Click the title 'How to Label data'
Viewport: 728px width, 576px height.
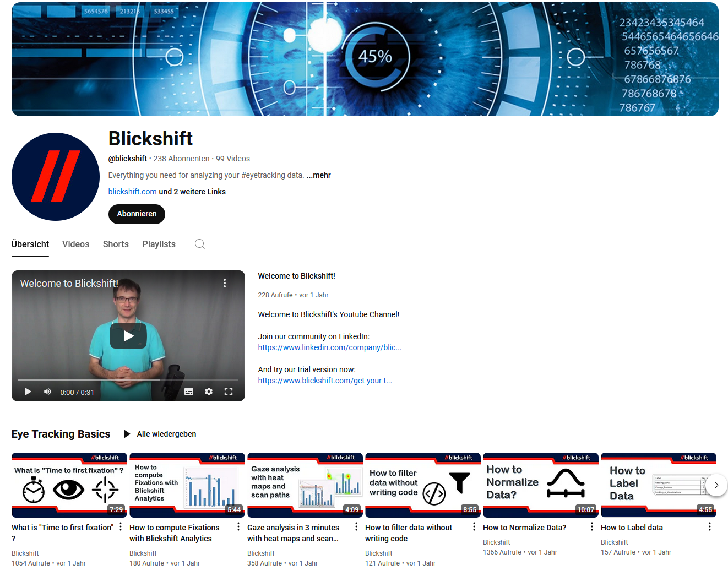632,528
